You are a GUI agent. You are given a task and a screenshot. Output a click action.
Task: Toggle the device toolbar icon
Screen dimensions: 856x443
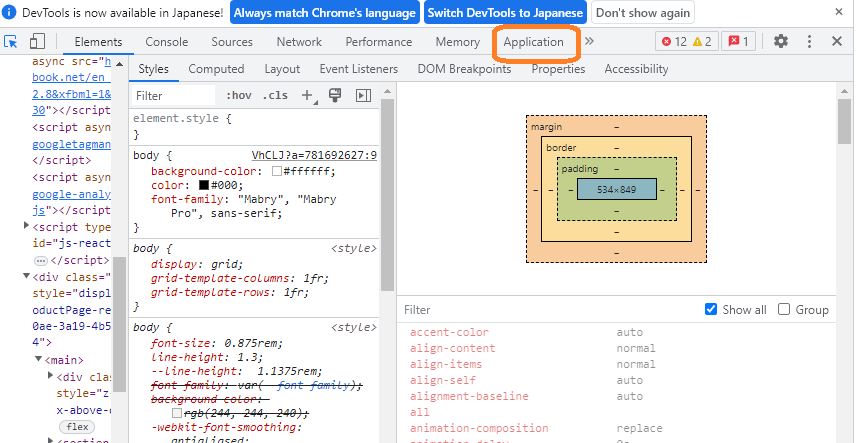point(37,42)
